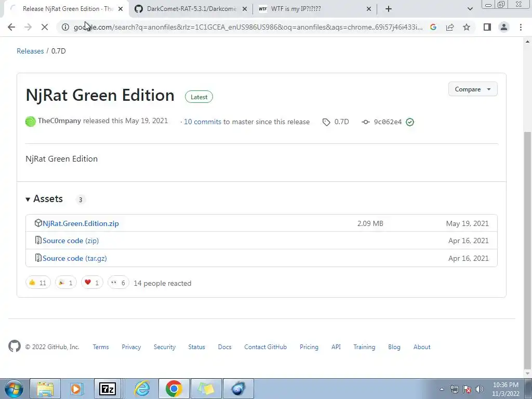Screen dimensions: 532x399
Task: Open the Security footer link
Action: pyautogui.click(x=165, y=347)
